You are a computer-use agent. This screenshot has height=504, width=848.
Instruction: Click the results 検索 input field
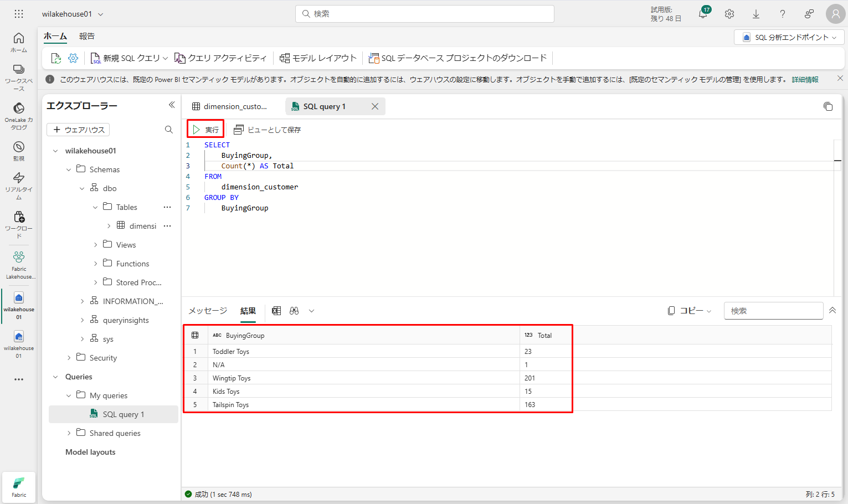[773, 311]
